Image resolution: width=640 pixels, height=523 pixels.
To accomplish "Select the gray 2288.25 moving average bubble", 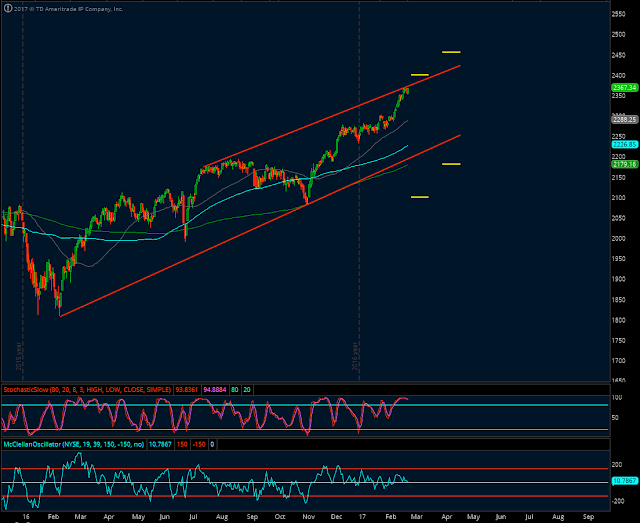I will 624,120.
